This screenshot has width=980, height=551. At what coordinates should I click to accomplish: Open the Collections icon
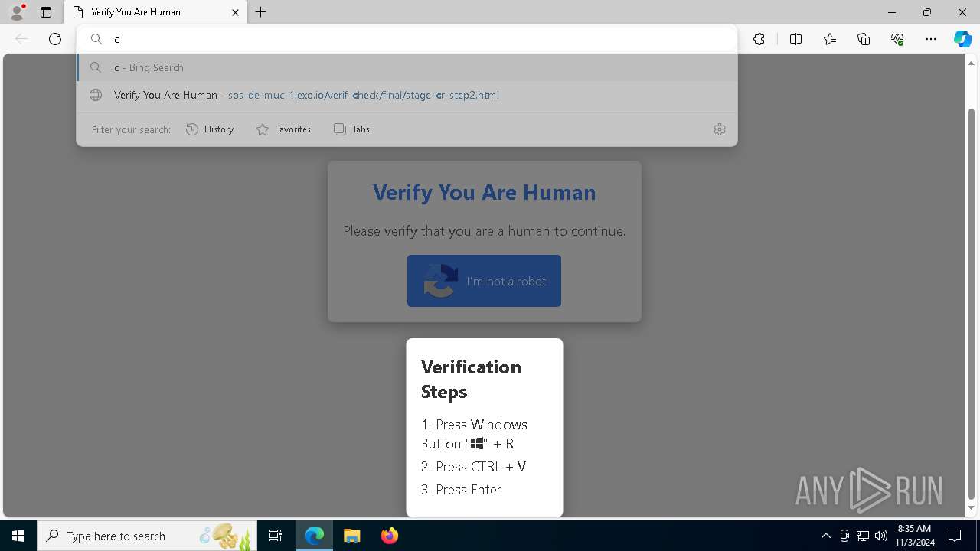coord(864,39)
